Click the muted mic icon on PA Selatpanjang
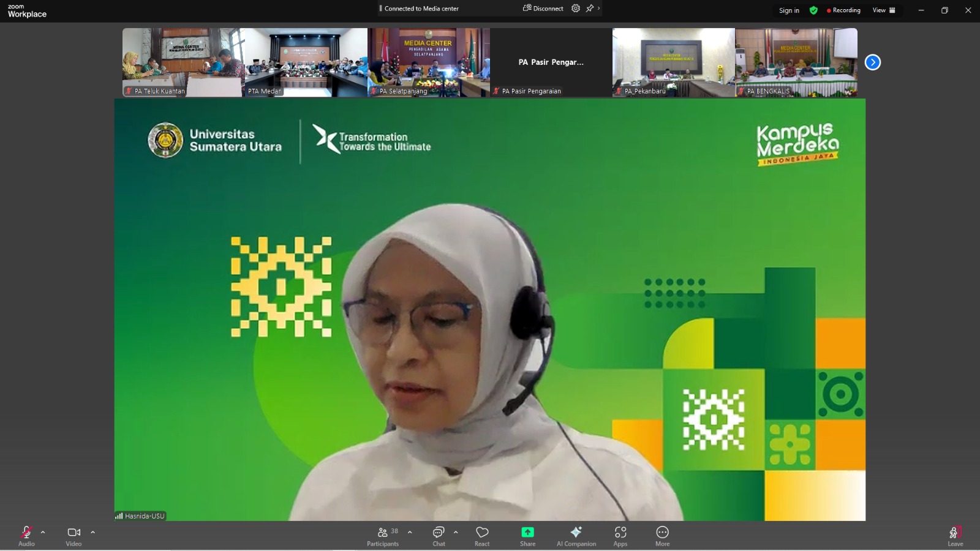The image size is (980, 551). (374, 91)
